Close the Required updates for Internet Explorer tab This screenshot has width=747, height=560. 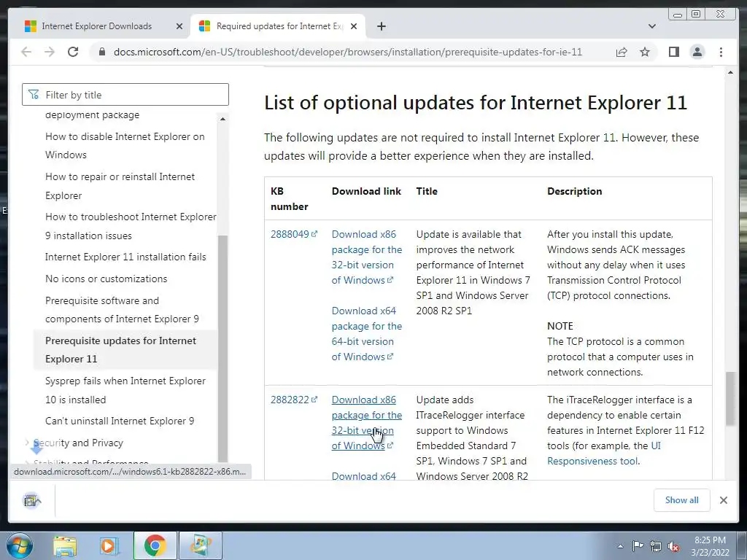pos(354,26)
